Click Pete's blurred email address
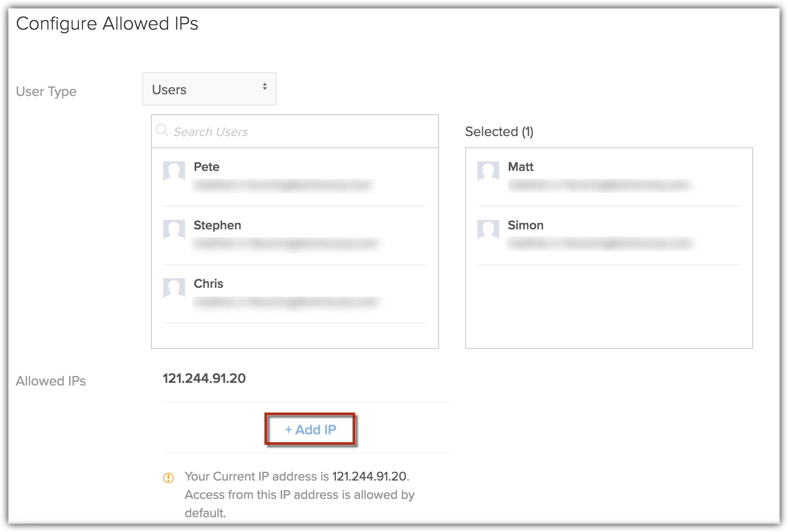Viewport: 788px width, 532px height. point(283,185)
